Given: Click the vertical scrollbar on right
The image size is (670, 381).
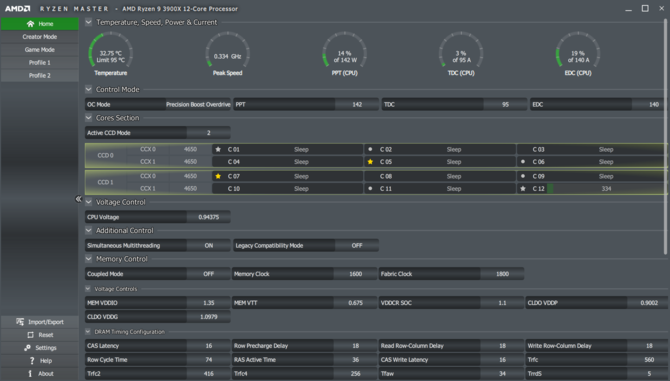Looking at the screenshot, I should click(x=665, y=137).
